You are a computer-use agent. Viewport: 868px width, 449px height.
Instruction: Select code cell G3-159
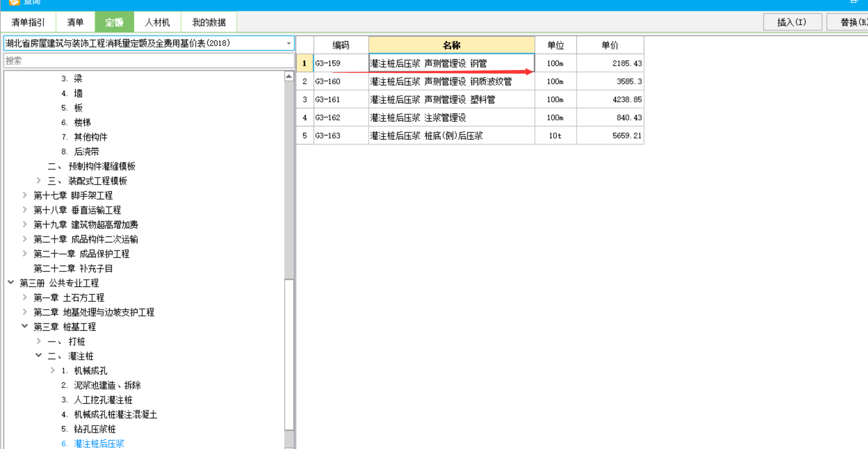(341, 63)
